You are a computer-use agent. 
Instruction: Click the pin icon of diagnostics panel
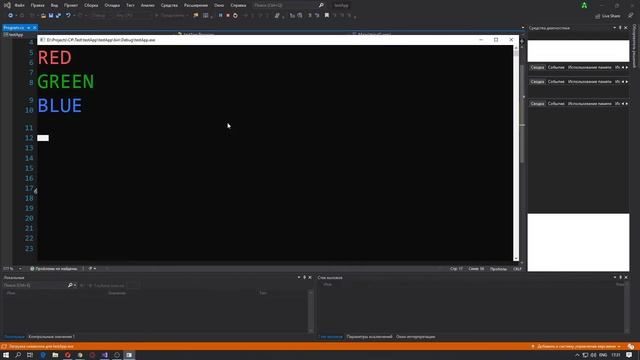[x=620, y=28]
